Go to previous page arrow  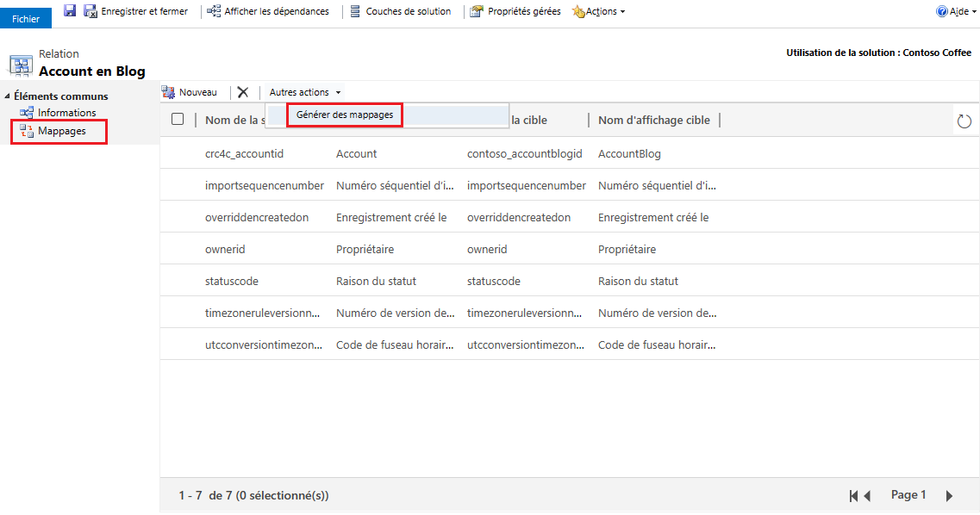coord(867,496)
